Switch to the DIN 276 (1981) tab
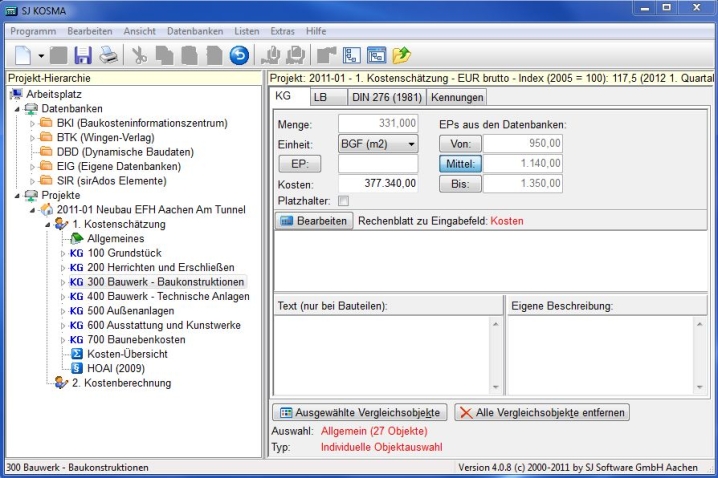Image resolution: width=718 pixels, height=478 pixels. click(387, 97)
